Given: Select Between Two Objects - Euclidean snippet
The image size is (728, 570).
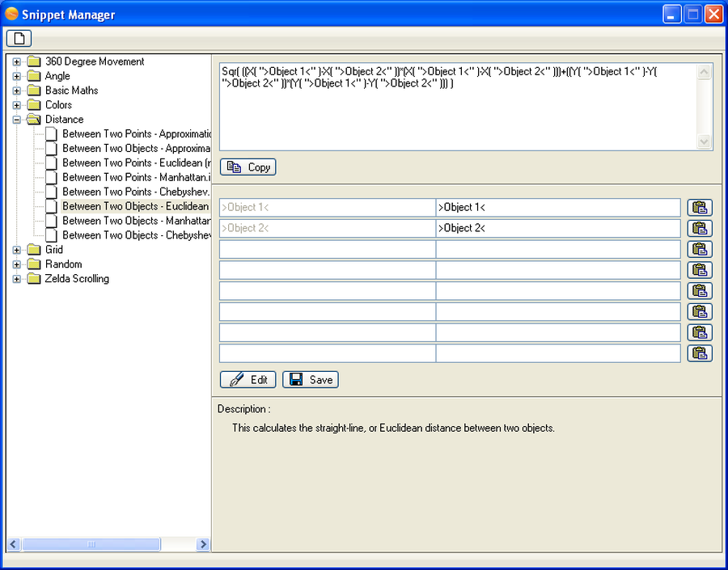Looking at the screenshot, I should pos(137,206).
